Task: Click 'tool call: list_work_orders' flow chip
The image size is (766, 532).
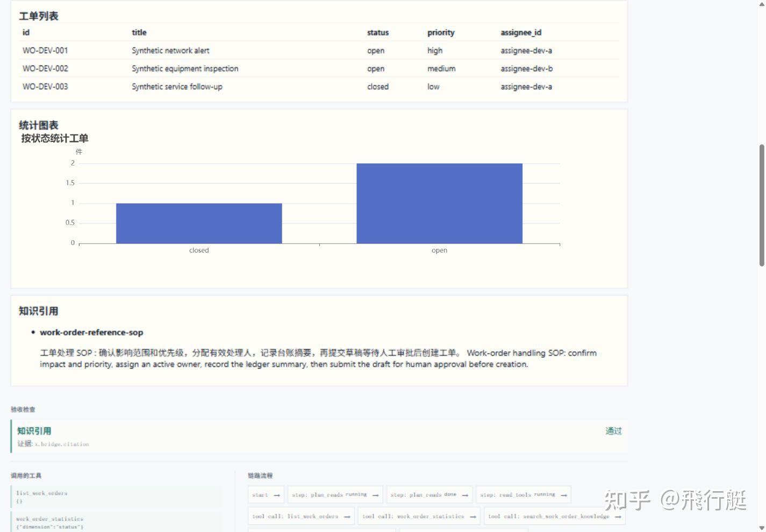Action: pyautogui.click(x=301, y=516)
